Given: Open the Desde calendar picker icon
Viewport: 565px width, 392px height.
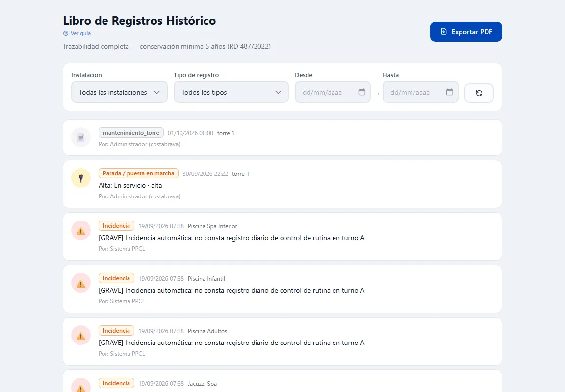Looking at the screenshot, I should tap(362, 92).
